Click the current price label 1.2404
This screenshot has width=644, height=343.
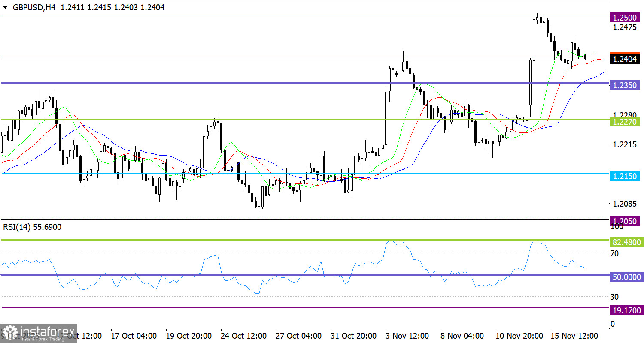(626, 59)
